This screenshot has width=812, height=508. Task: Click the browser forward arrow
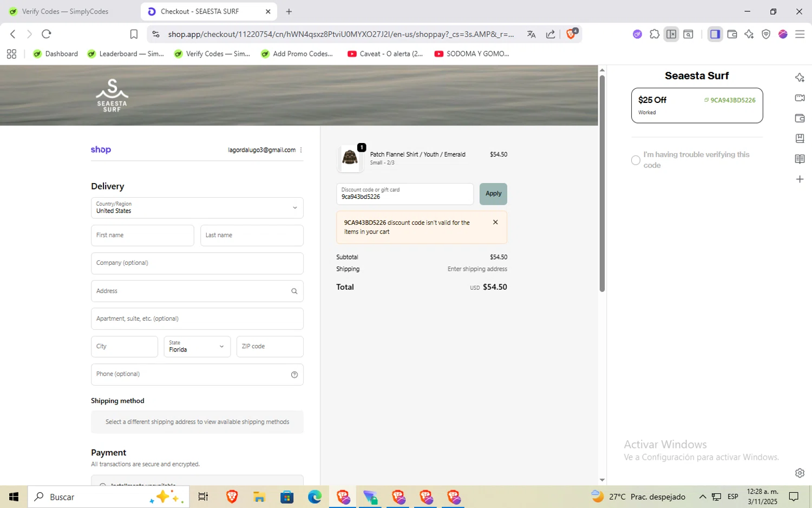point(29,34)
